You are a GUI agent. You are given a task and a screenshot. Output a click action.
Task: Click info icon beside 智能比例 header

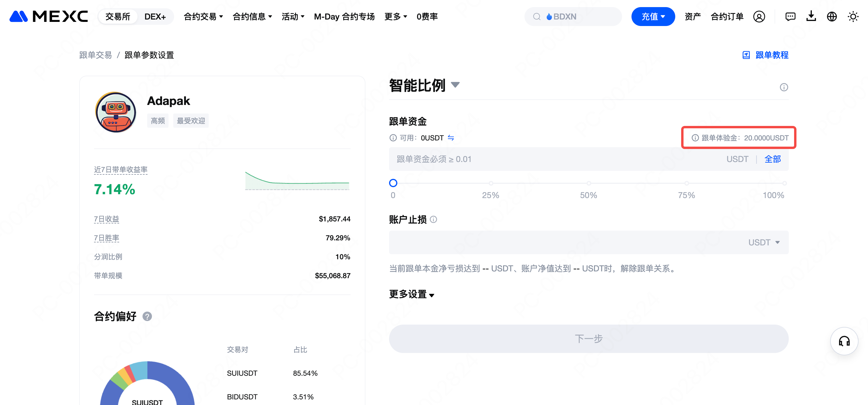[784, 87]
